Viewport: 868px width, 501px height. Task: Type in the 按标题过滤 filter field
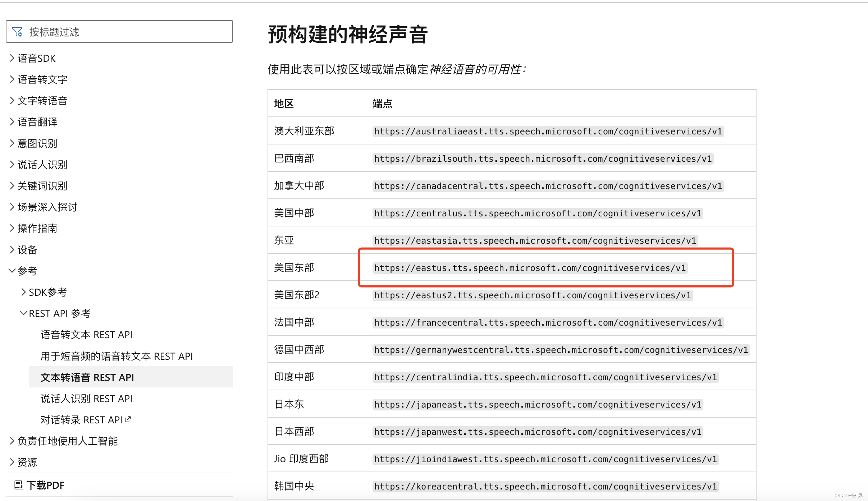[x=126, y=32]
